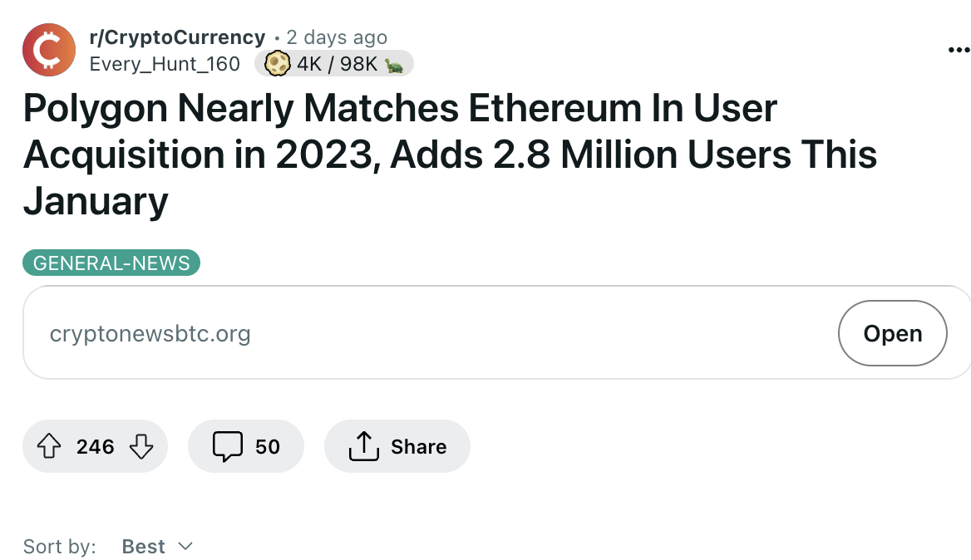
Task: Click the chevron next to Best
Action: click(185, 546)
